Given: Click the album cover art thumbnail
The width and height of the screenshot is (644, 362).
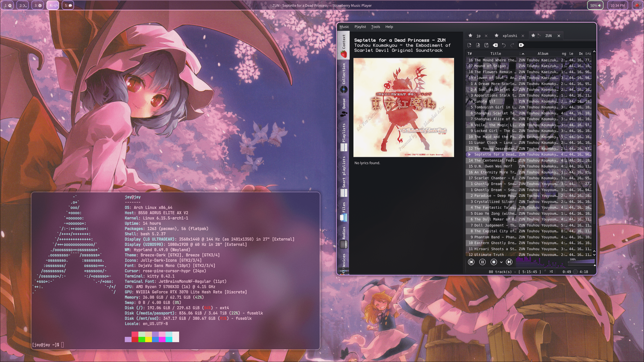Looking at the screenshot, I should tap(404, 108).
